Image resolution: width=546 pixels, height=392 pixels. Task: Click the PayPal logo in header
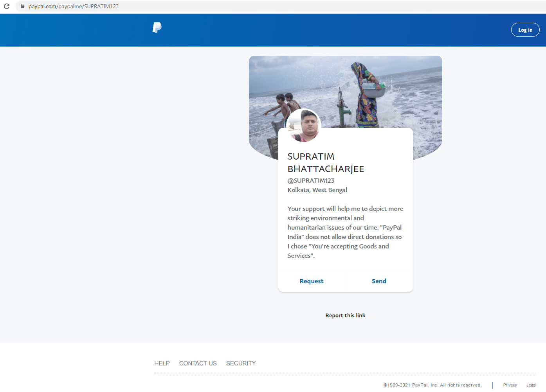[x=157, y=27]
